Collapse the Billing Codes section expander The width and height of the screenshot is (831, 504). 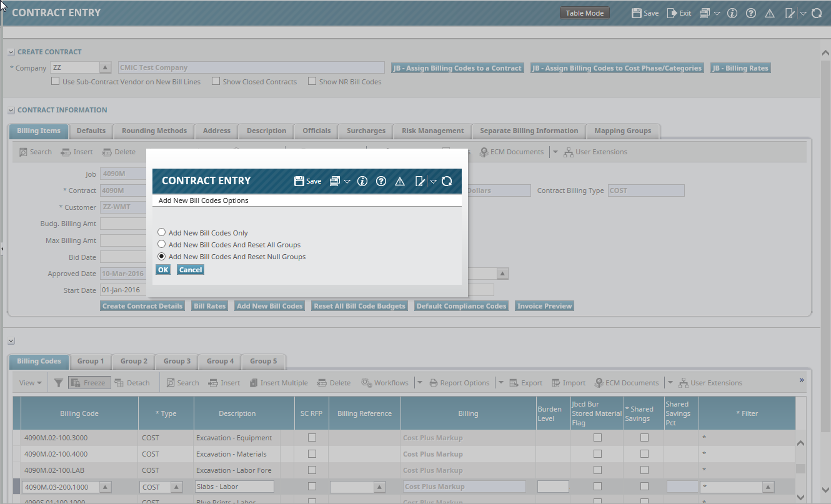click(11, 341)
